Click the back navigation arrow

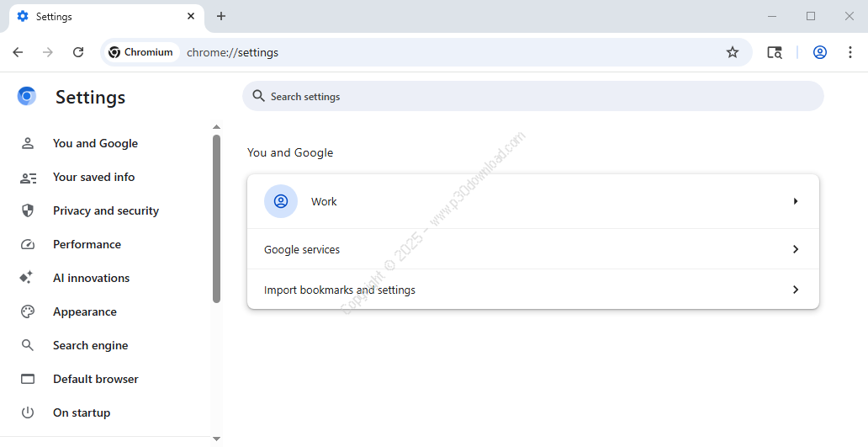click(x=18, y=52)
